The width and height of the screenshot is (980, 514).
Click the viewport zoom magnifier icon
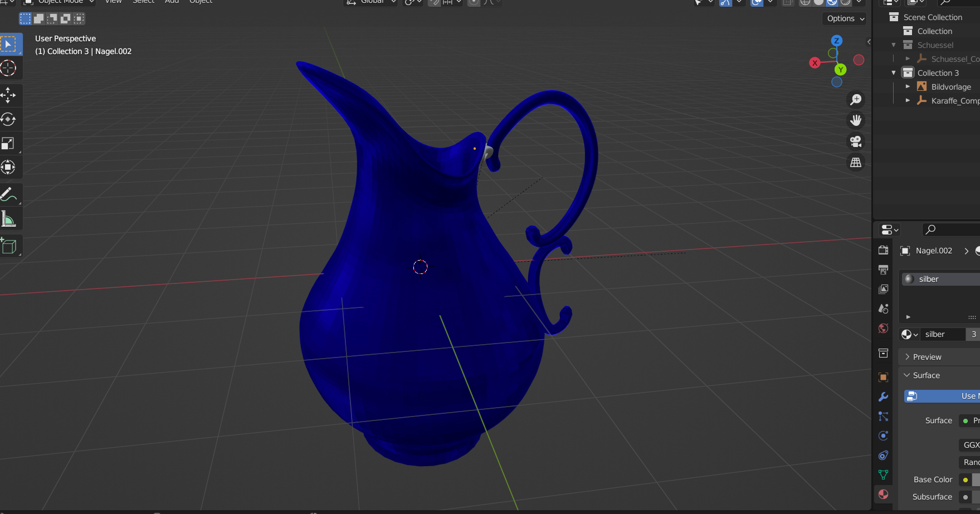pyautogui.click(x=856, y=100)
